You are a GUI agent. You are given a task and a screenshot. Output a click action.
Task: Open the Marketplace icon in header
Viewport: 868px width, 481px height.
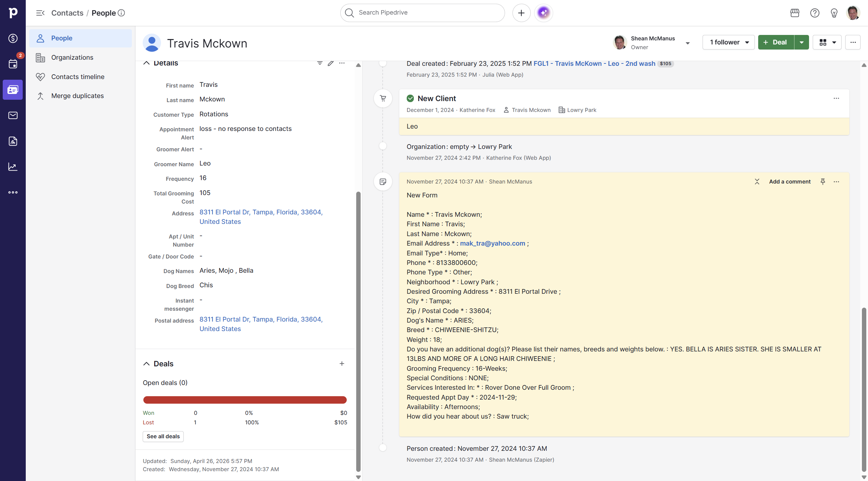click(794, 13)
